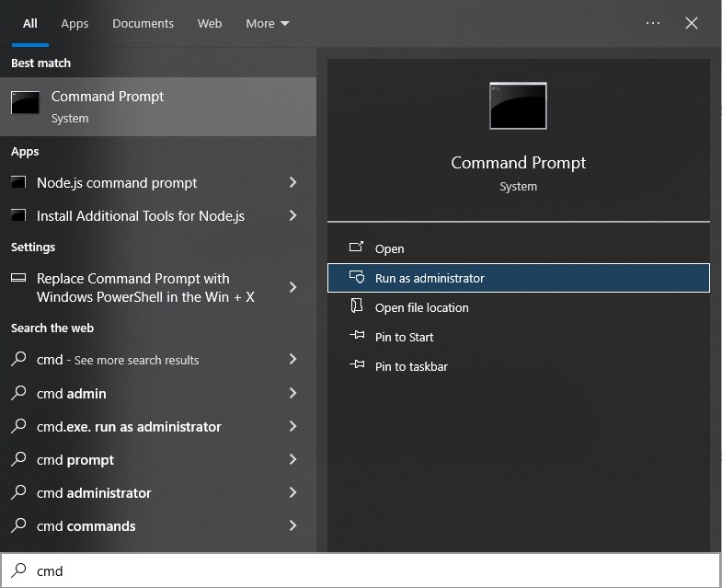This screenshot has width=722, height=588.
Task: Click the search icon beside cmd administrator
Action: pyautogui.click(x=18, y=492)
